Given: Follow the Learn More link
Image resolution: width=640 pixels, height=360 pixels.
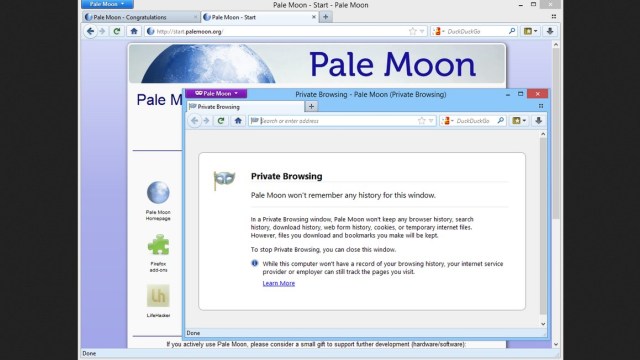Looking at the screenshot, I should [x=279, y=283].
